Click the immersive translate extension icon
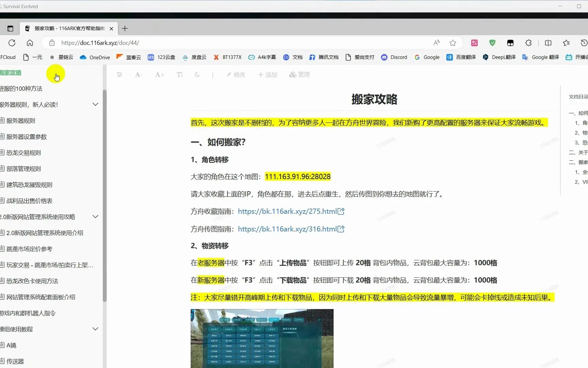The image size is (588, 368). (474, 43)
